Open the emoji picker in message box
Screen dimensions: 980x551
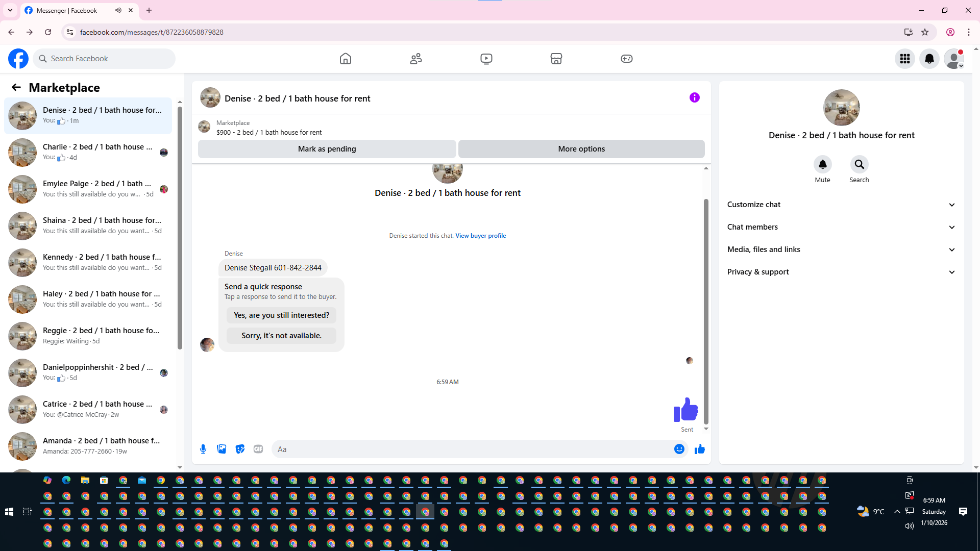tap(679, 449)
